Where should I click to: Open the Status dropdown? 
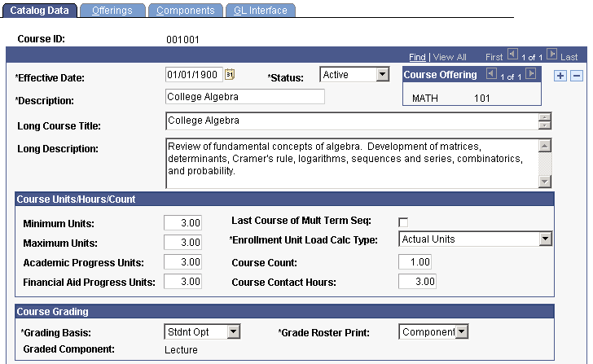[x=382, y=74]
